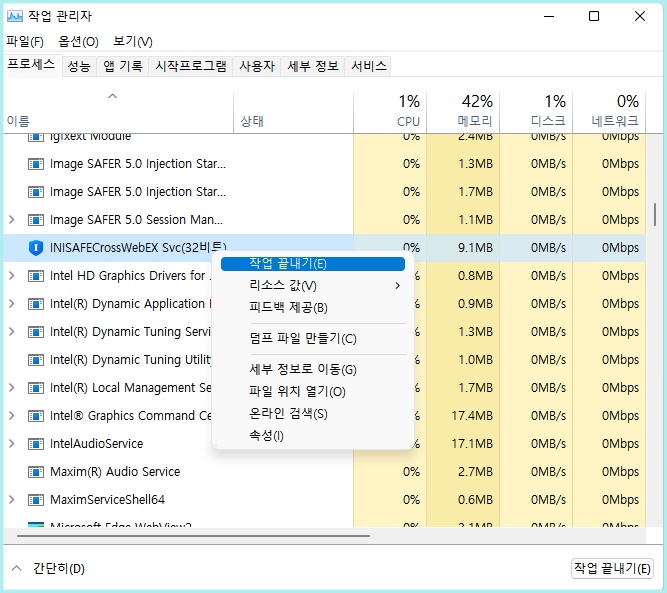Expand the MaximServiceShell64 row
This screenshot has width=667, height=593.
click(x=12, y=500)
